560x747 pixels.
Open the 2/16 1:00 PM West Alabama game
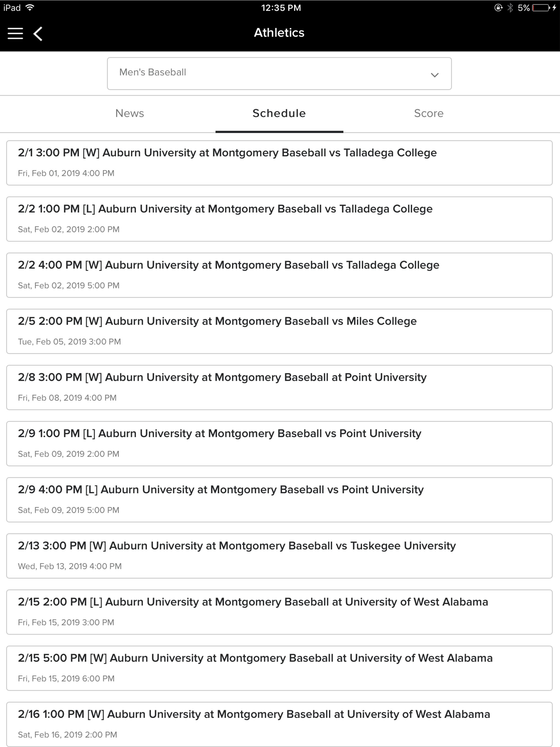click(279, 724)
